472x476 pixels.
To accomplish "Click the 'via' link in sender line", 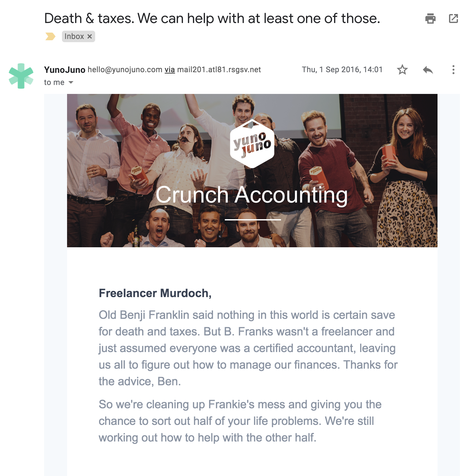I will tap(170, 70).
